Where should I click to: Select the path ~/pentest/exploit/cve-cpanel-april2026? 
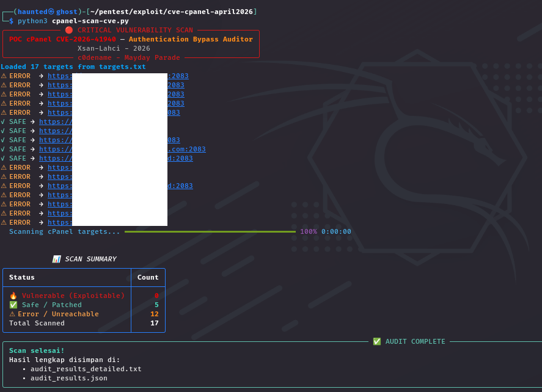[x=172, y=12]
